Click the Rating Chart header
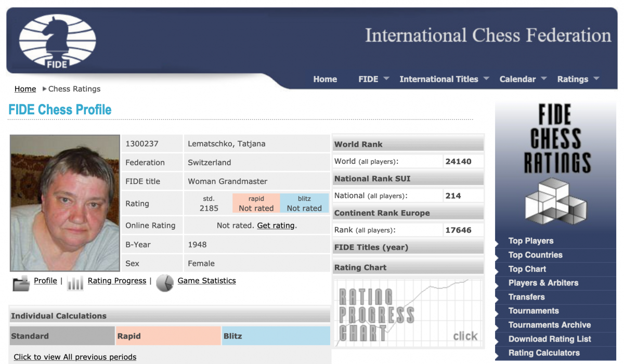The width and height of the screenshot is (624, 364). pos(408,268)
